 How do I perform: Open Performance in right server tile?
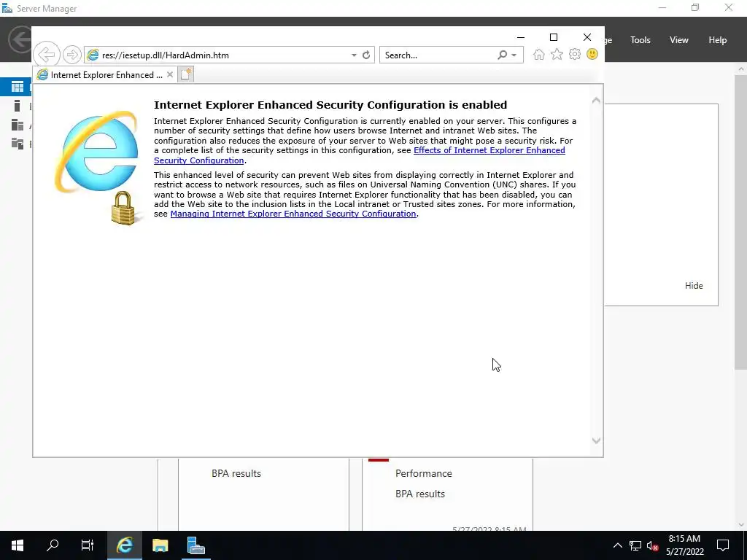(x=424, y=473)
